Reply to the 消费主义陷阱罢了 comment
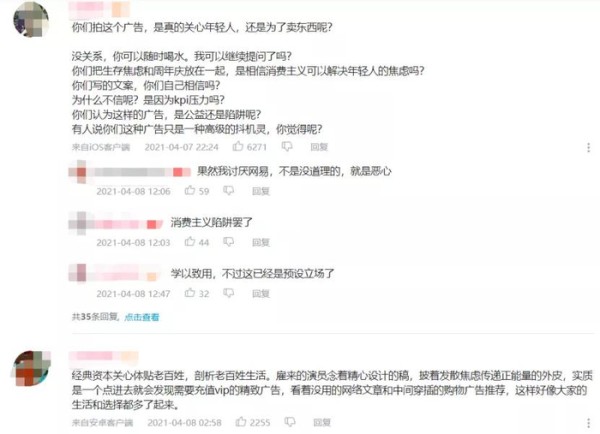 pos(261,242)
